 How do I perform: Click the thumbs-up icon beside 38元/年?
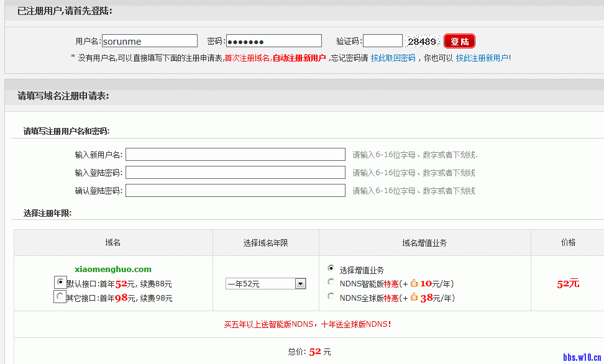click(414, 297)
